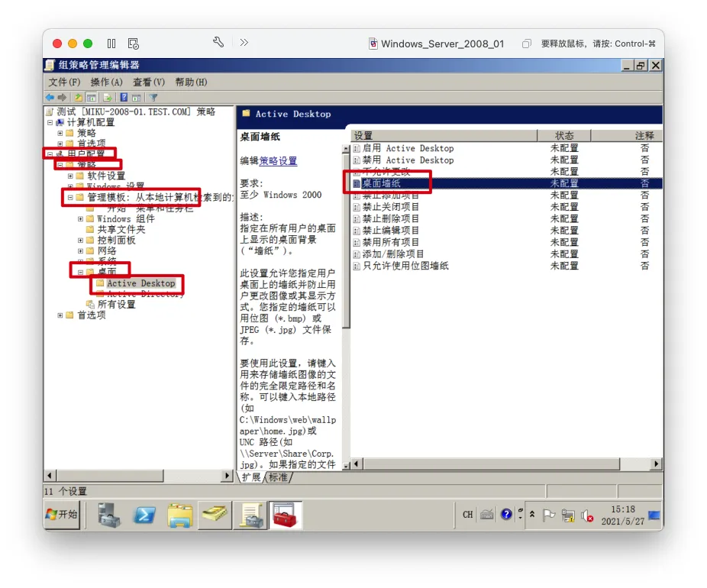Viewport: 707px width, 588px height.
Task: Show hidden tray icons arrow
Action: [x=532, y=514]
